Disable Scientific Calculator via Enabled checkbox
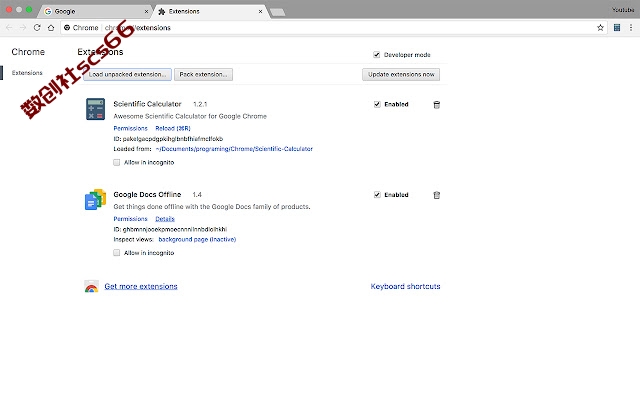The height and width of the screenshot is (400, 640). [x=377, y=104]
